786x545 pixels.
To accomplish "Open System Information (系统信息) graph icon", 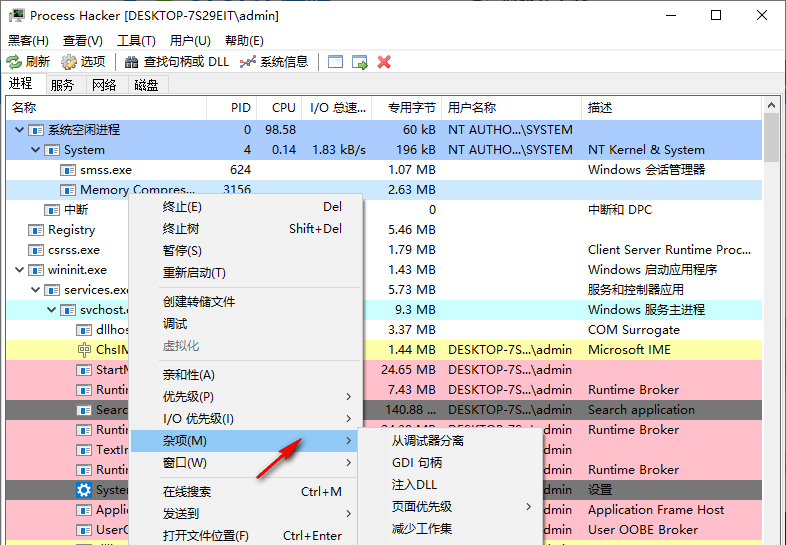I will pos(248,62).
